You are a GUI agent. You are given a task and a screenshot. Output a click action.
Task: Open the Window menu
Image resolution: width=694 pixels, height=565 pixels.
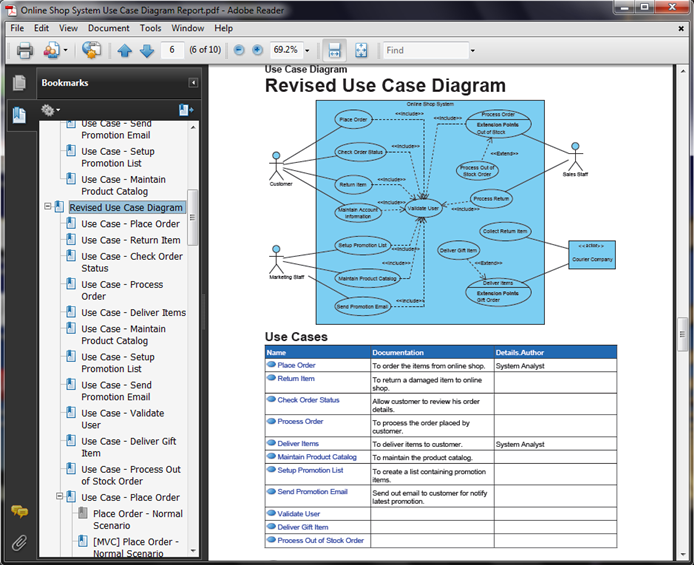point(188,28)
